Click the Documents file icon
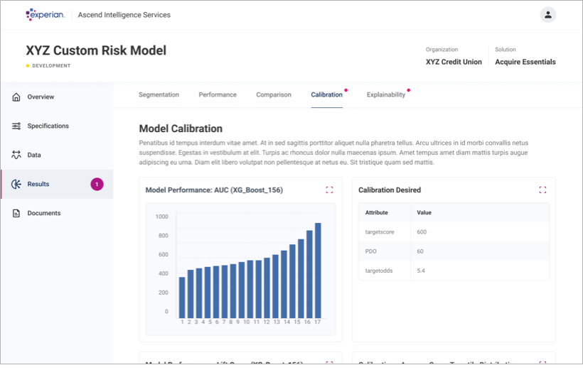 point(16,213)
